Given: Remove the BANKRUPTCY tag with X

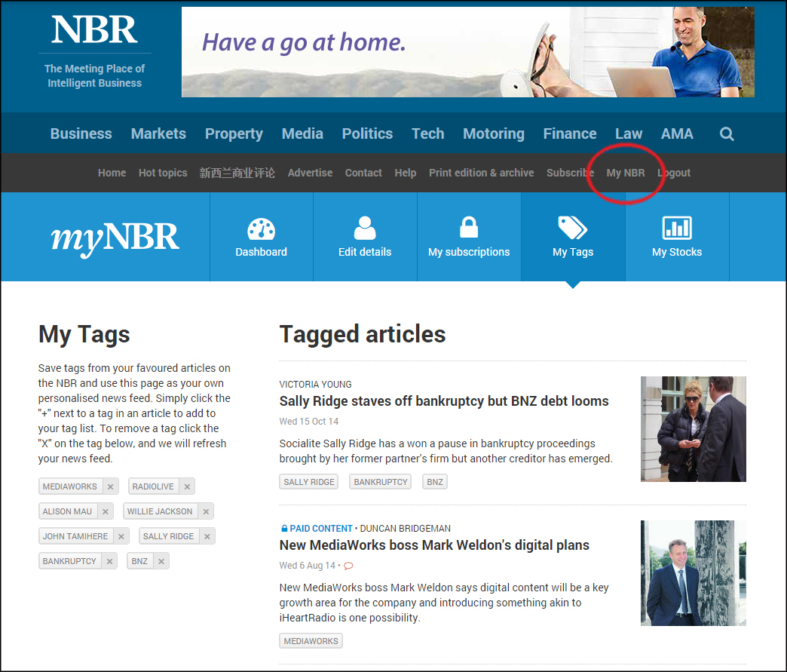Looking at the screenshot, I should pyautogui.click(x=109, y=561).
